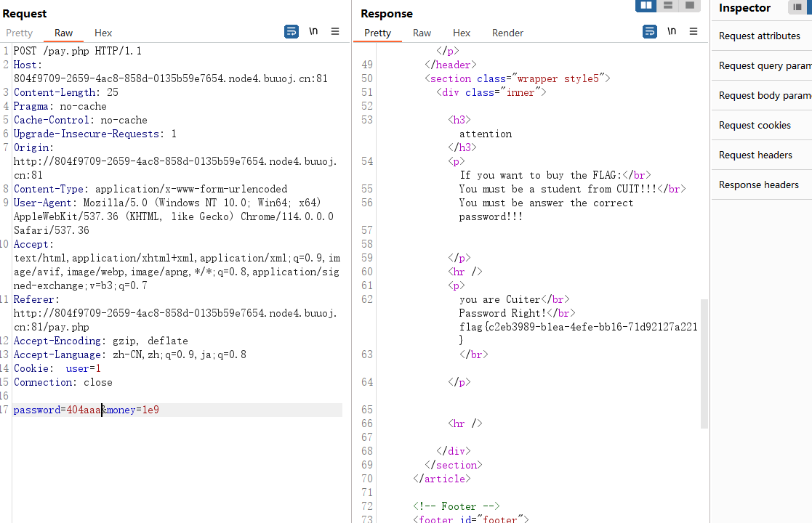The height and width of the screenshot is (523, 812).
Task: Switch Response view to Raw tab
Action: coord(422,33)
